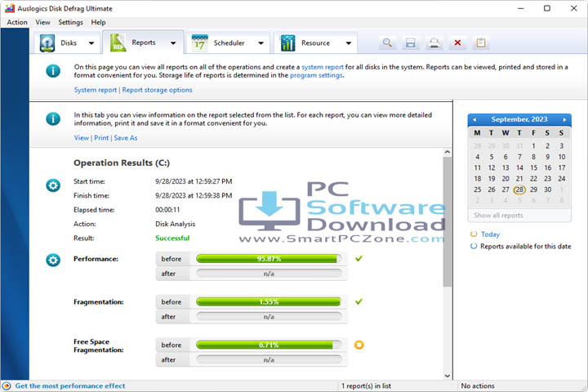This screenshot has width=588, height=392.
Task: Click the gear icon beside Start time
Action: pyautogui.click(x=53, y=185)
